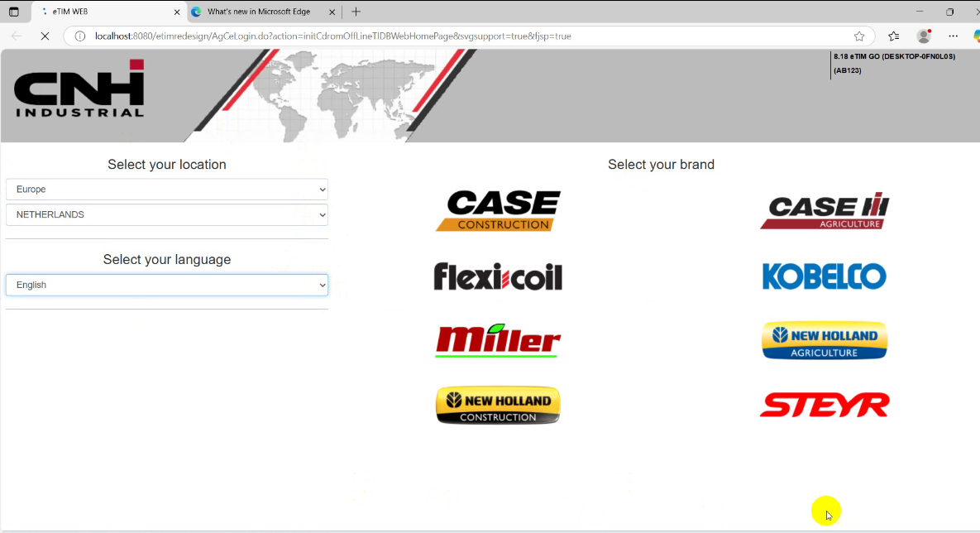
Task: Open New Holland Agriculture brand
Action: tap(825, 340)
